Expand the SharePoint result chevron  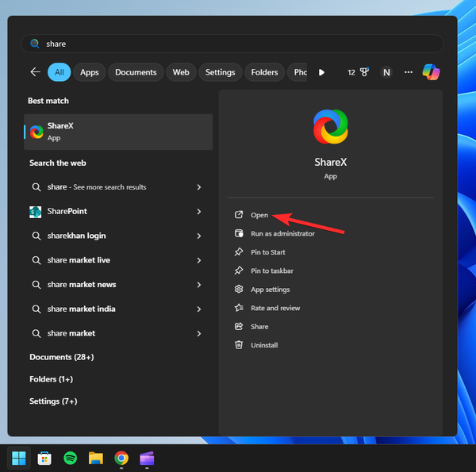point(199,212)
